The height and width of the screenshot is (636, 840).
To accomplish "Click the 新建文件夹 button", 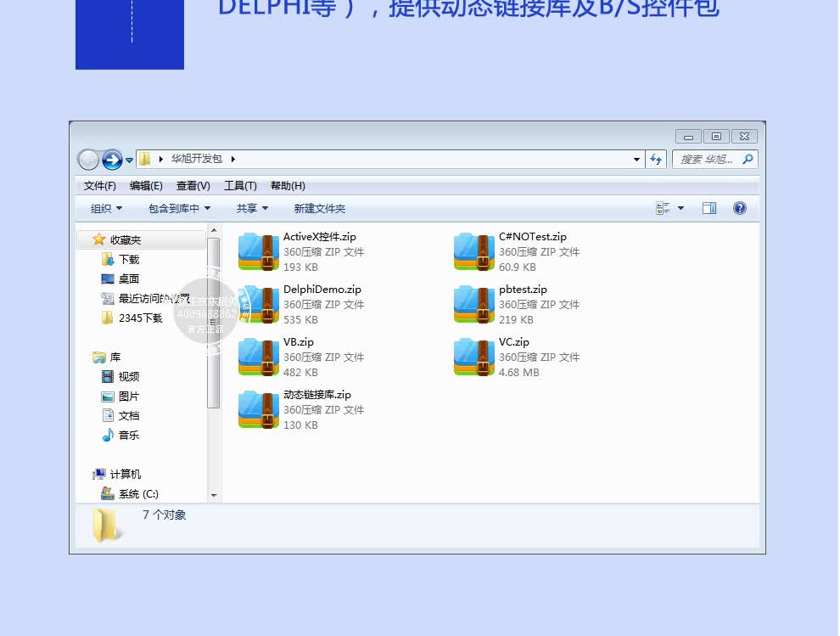I will click(x=320, y=208).
